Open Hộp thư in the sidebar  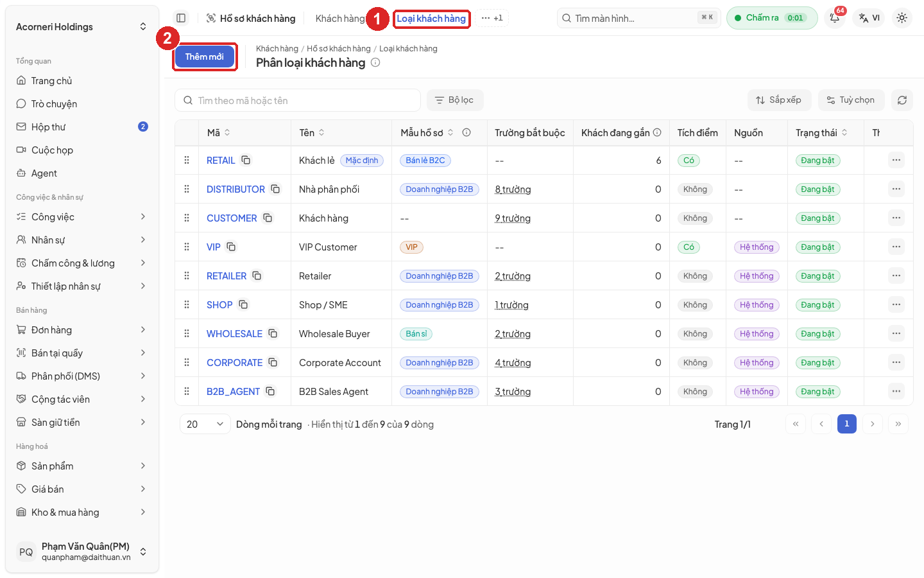tap(82, 127)
